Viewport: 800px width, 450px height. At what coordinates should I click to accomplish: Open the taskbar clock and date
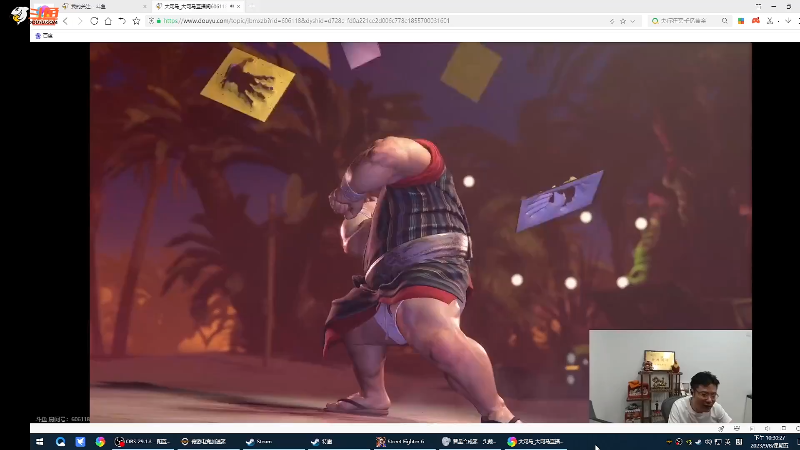click(769, 442)
